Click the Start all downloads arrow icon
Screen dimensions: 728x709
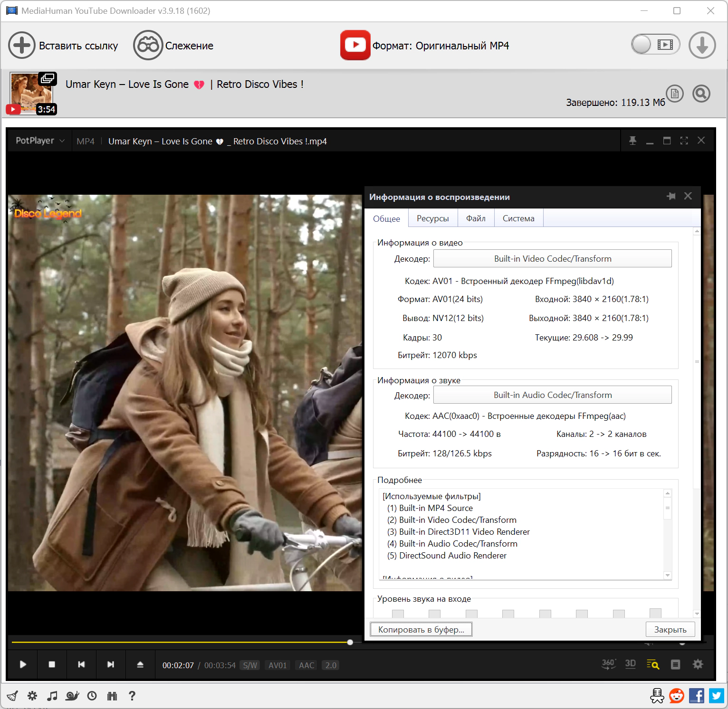point(702,46)
